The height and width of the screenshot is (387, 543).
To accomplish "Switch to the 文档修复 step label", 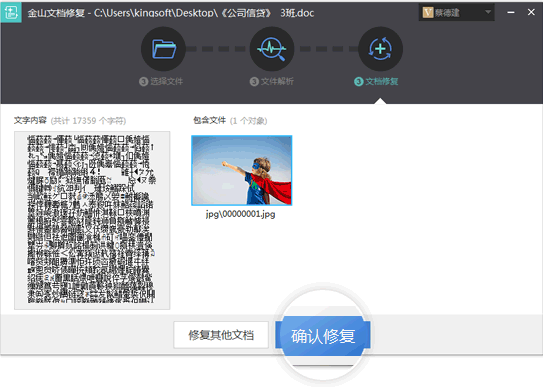I will point(382,82).
